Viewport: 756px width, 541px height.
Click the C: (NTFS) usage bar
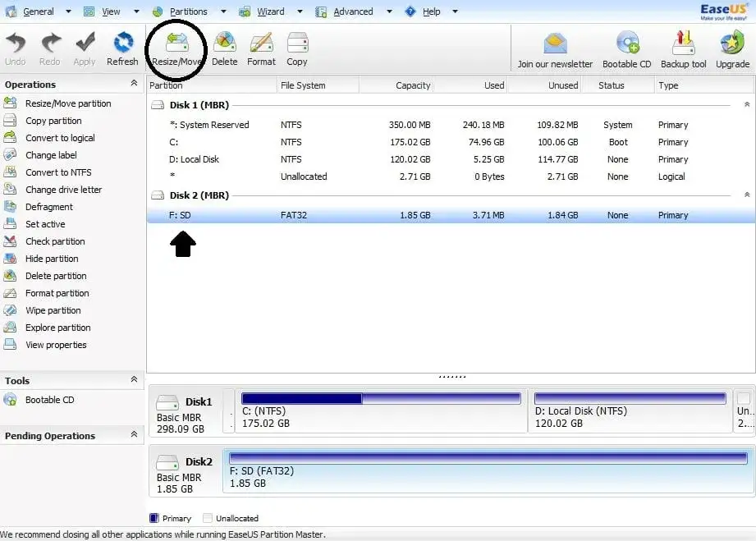[x=381, y=399]
